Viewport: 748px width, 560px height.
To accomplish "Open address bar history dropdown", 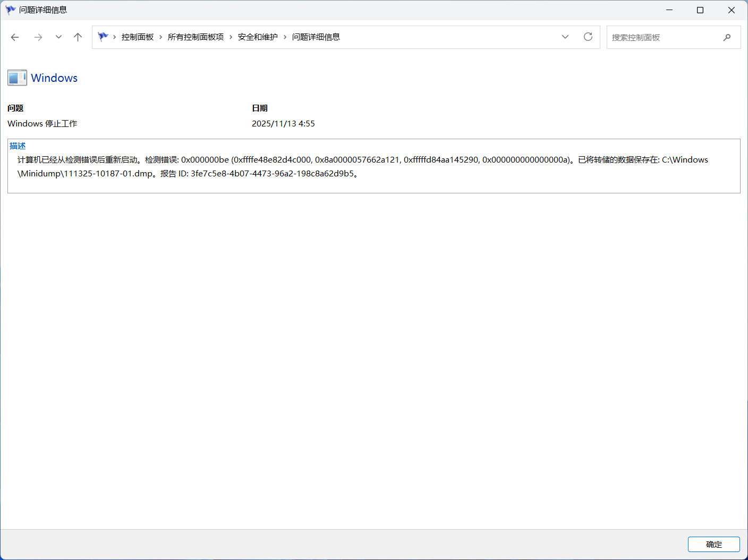I will [565, 37].
